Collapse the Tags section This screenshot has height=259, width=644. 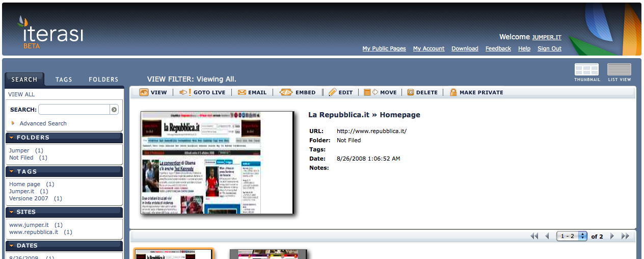(x=11, y=172)
